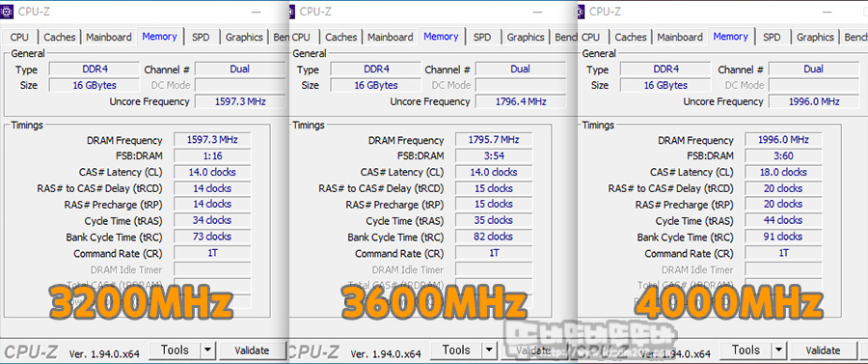Screen dimensions: 868x364
Task: Select Memory tab in 1795.7 MHz window
Action: (x=441, y=36)
